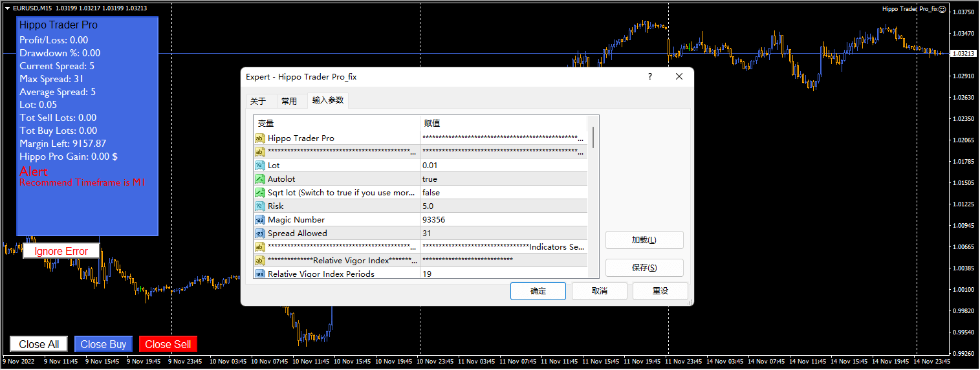Click the Profit/Loss: 0.00 panel text
The image size is (980, 370).
[54, 40]
